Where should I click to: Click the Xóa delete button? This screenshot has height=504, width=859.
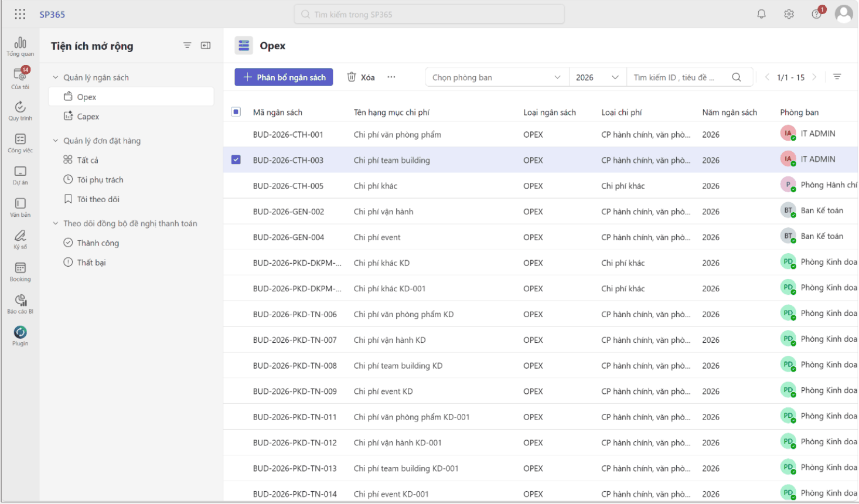coord(361,77)
